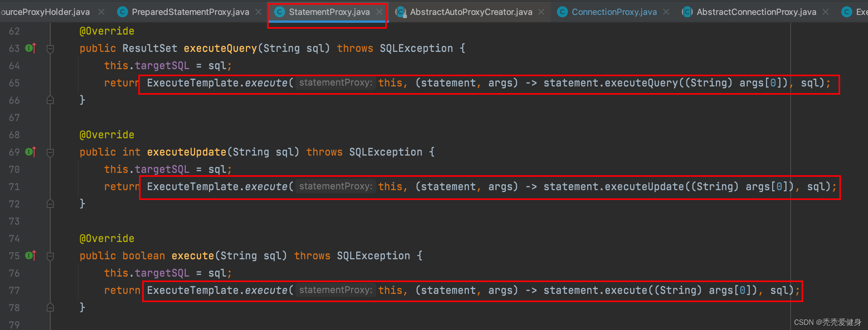The height and width of the screenshot is (330, 868).
Task: Click ExecuteTemplate on line 65
Action: click(193, 83)
